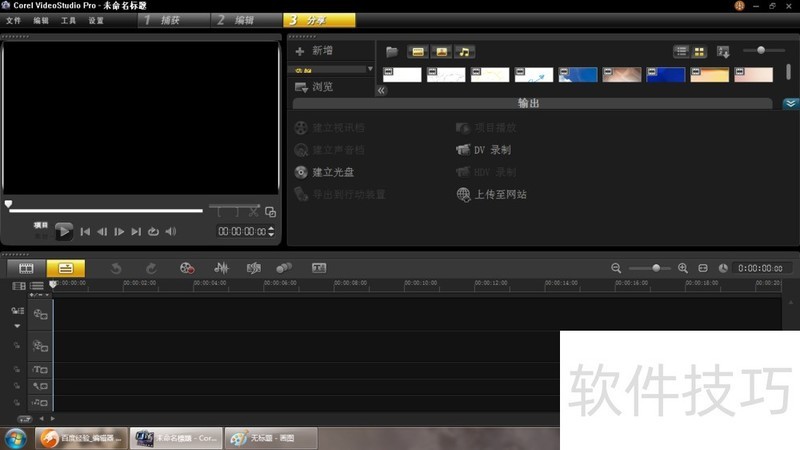Jump to preview end
Viewport: 800px width, 450px height.
pos(136,232)
